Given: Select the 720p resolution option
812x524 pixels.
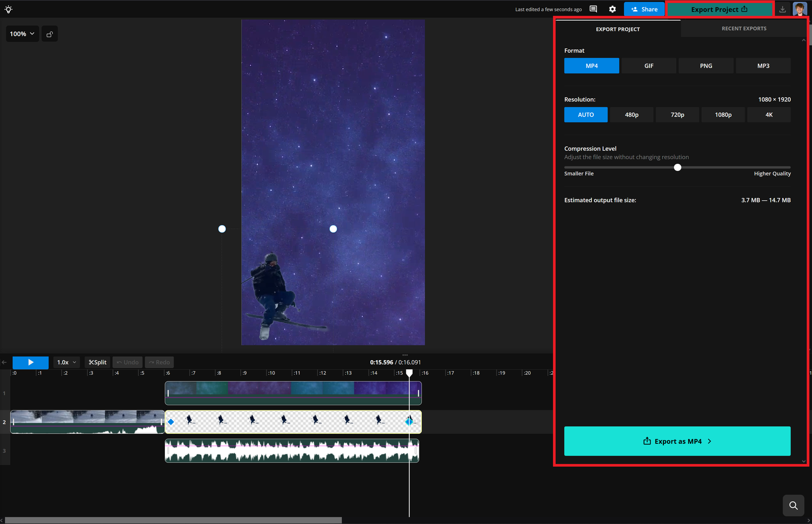Looking at the screenshot, I should pyautogui.click(x=677, y=114).
